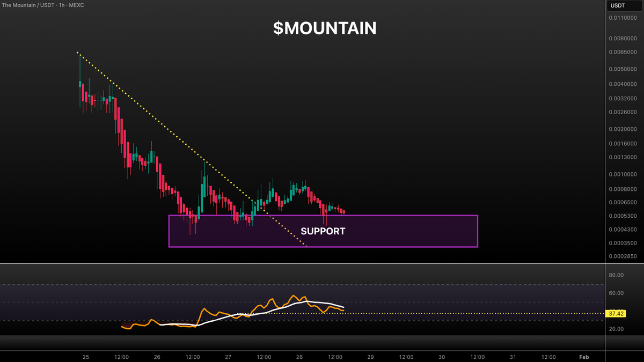
Task: Click price label 0.0065000
Action: pos(623,52)
